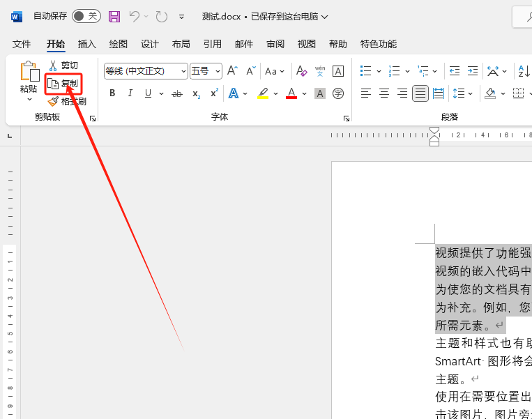Click the 剪切 (Cut) scissors button
Image resolution: width=532 pixels, height=419 pixels.
click(x=63, y=66)
